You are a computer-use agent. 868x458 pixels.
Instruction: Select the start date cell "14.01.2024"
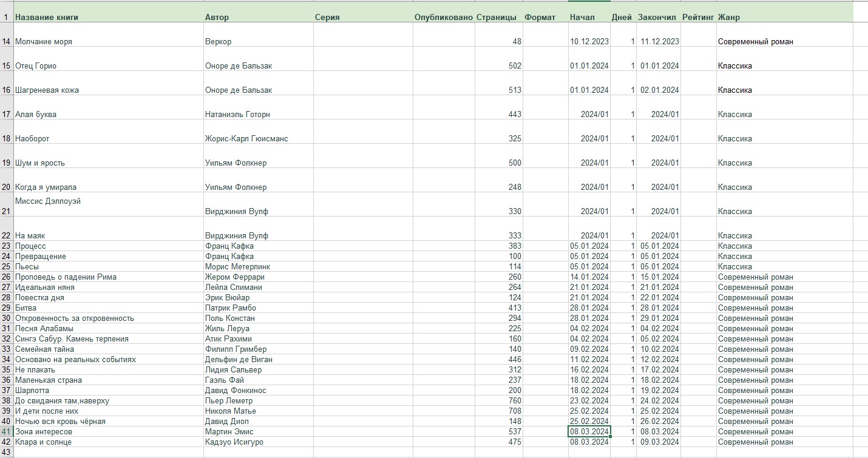[x=589, y=277]
